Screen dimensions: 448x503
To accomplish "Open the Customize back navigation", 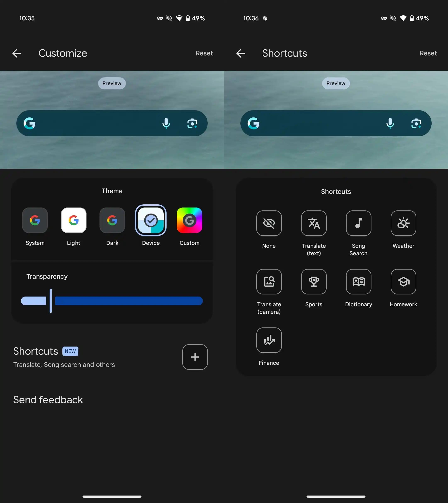I will (x=16, y=53).
